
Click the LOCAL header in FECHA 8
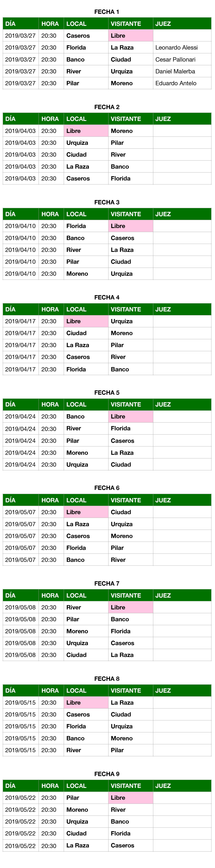pyautogui.click(x=76, y=690)
